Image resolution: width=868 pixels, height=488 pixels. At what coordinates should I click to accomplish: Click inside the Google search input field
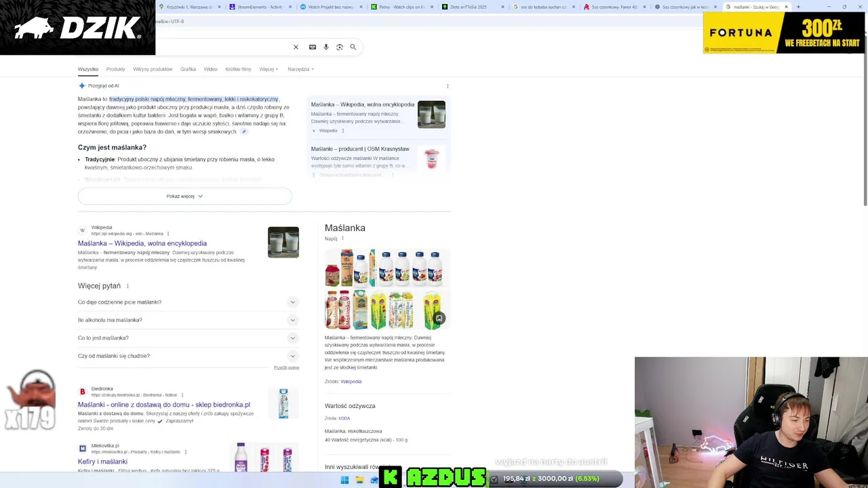(x=224, y=47)
